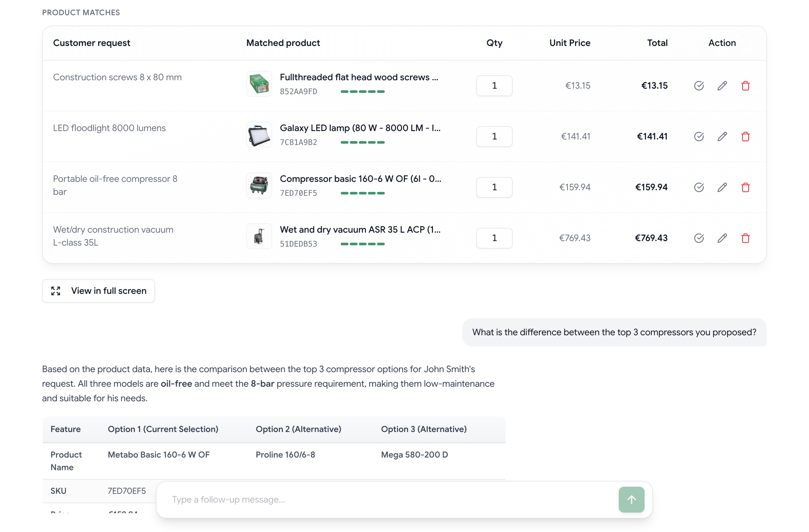
Task: Remove the wet and dry vacuum row
Action: (745, 238)
